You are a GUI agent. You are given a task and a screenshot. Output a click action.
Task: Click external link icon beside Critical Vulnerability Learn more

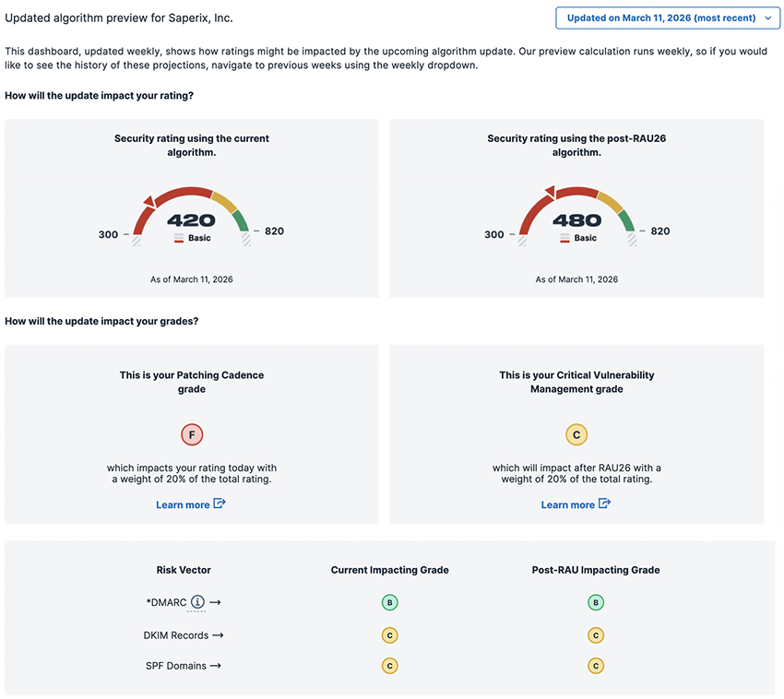point(604,504)
